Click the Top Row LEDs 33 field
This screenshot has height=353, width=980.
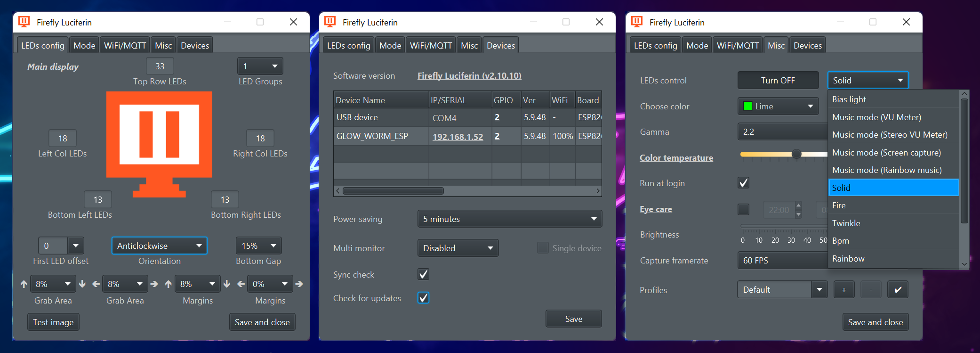tap(160, 66)
